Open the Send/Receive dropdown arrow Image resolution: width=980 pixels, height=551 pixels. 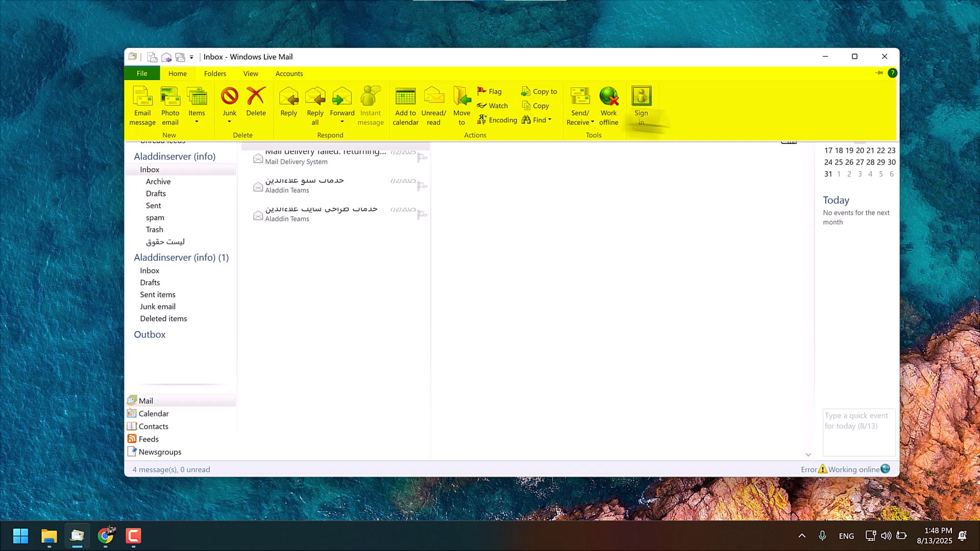point(592,122)
